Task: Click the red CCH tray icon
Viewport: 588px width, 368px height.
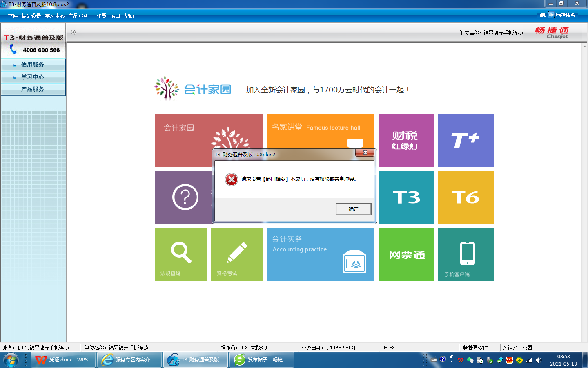Action: pos(510,360)
